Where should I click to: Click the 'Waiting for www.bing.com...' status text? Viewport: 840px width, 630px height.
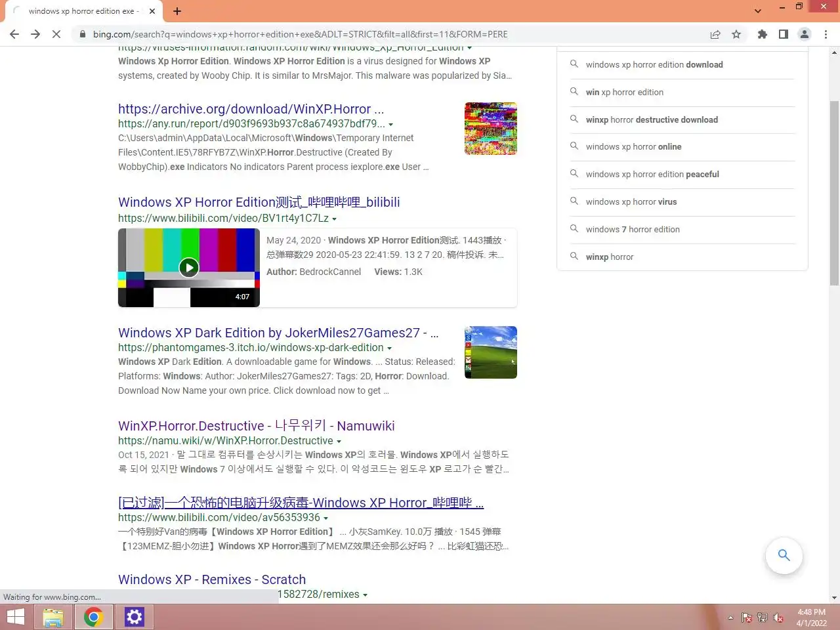(x=52, y=597)
